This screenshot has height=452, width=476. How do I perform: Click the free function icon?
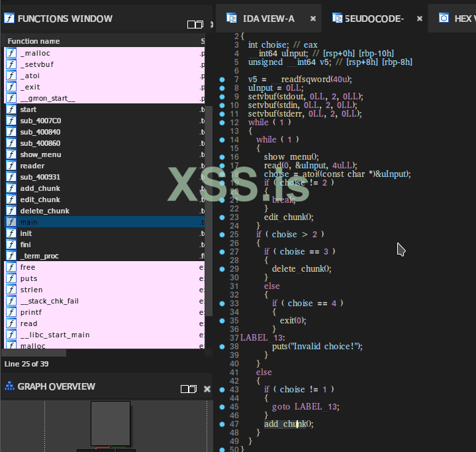(x=11, y=267)
